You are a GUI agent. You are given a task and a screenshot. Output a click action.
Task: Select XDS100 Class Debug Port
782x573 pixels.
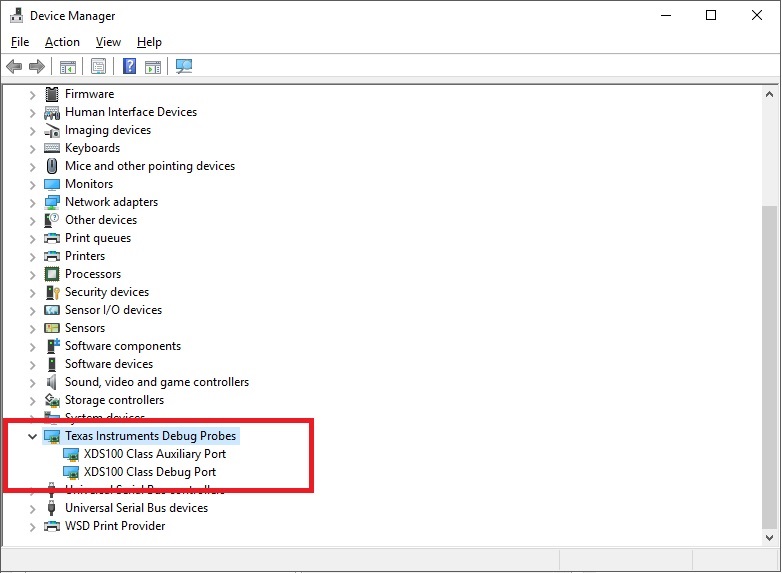(150, 472)
